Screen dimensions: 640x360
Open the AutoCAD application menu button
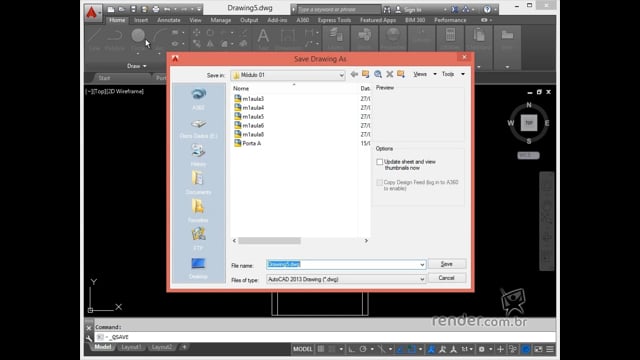[x=92, y=12]
